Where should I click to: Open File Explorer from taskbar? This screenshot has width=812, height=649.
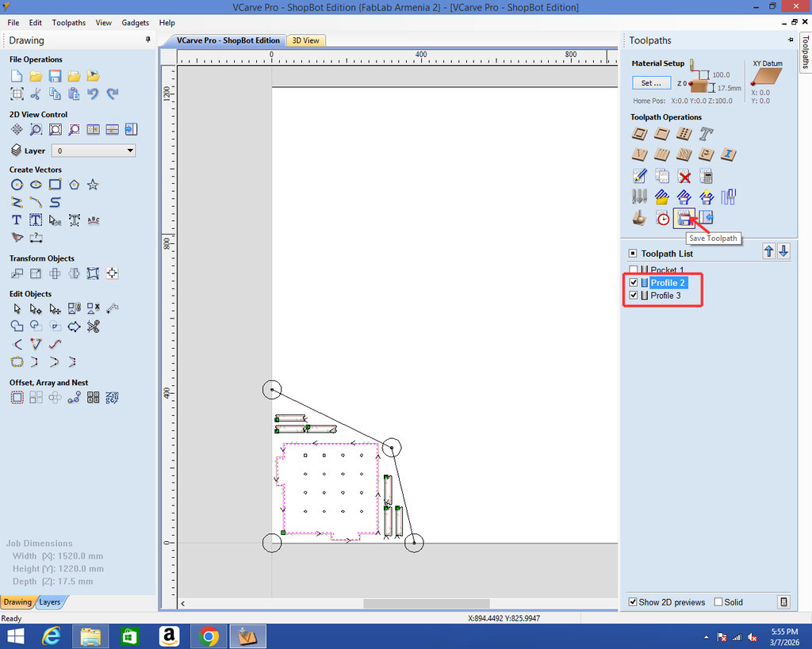90,636
